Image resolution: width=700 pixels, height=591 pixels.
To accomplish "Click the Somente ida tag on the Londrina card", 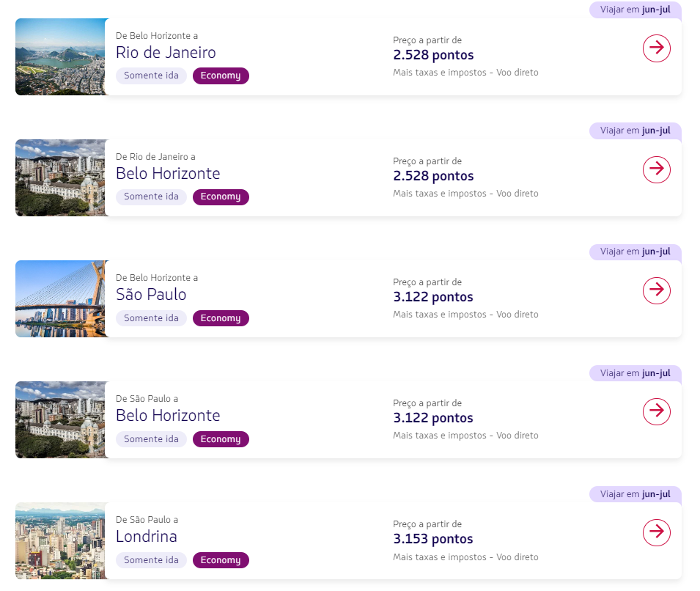I will pos(151,559).
